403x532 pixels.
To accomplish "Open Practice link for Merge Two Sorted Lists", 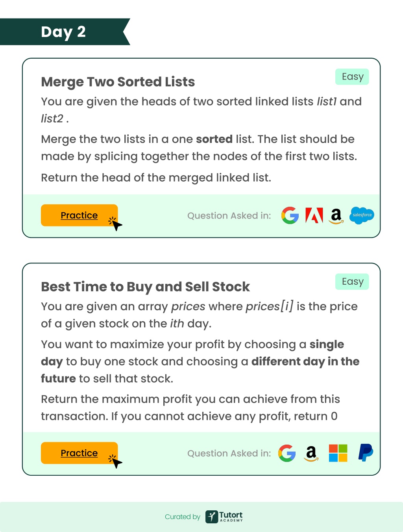I will click(79, 215).
